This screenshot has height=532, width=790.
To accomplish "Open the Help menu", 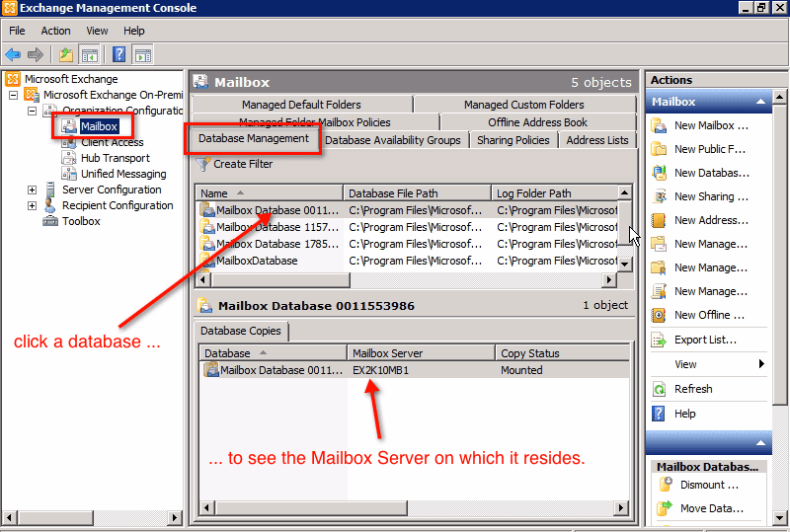I will [x=134, y=31].
